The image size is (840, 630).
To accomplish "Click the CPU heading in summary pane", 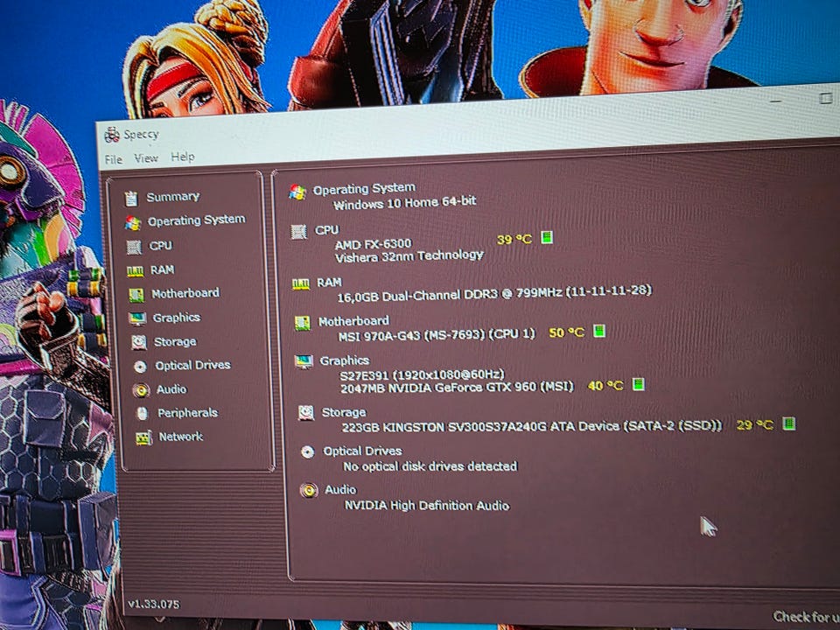I will point(326,230).
